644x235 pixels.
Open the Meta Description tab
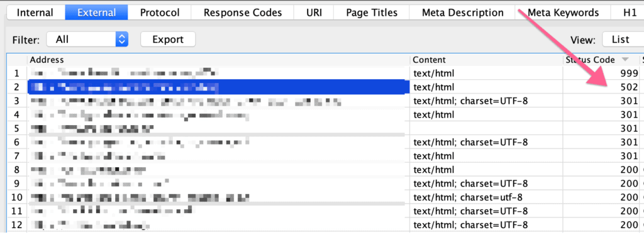pyautogui.click(x=462, y=13)
